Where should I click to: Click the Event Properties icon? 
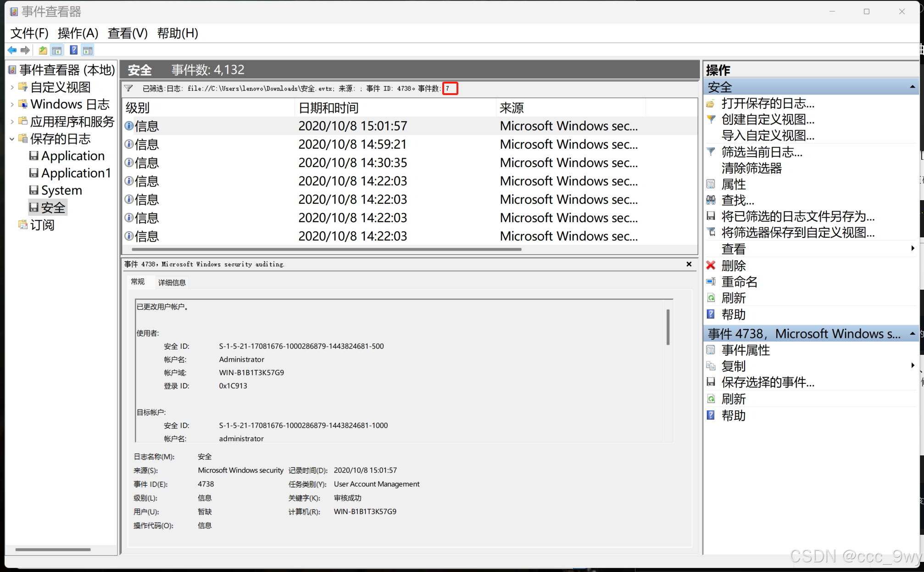click(x=711, y=350)
